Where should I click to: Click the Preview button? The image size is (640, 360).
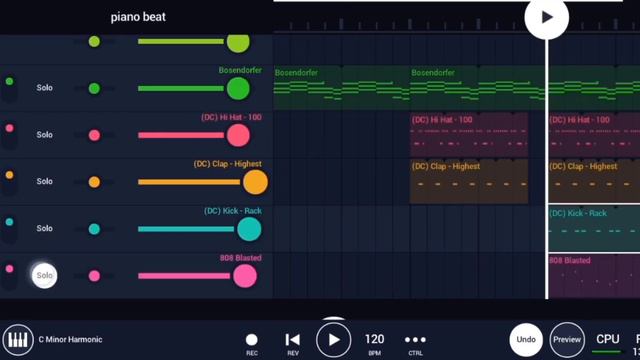pos(567,340)
